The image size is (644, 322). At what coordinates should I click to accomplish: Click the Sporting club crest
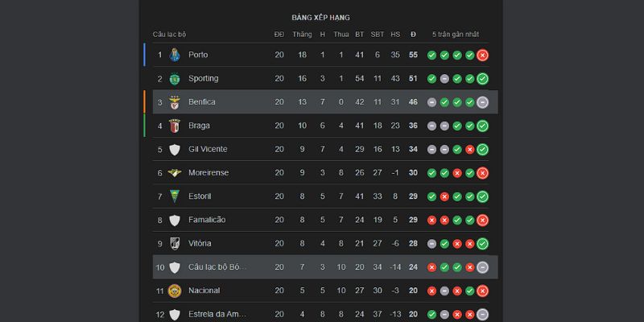[174, 79]
